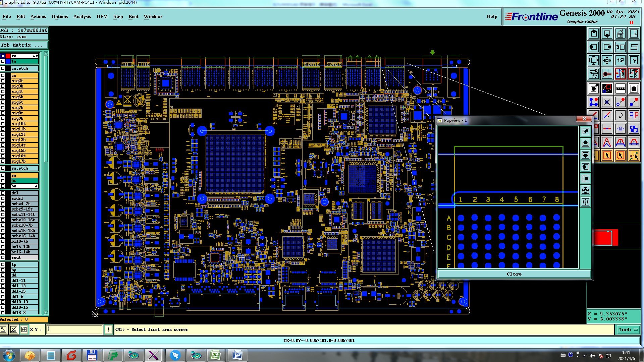Open the help question-mark tool icon

point(634,60)
